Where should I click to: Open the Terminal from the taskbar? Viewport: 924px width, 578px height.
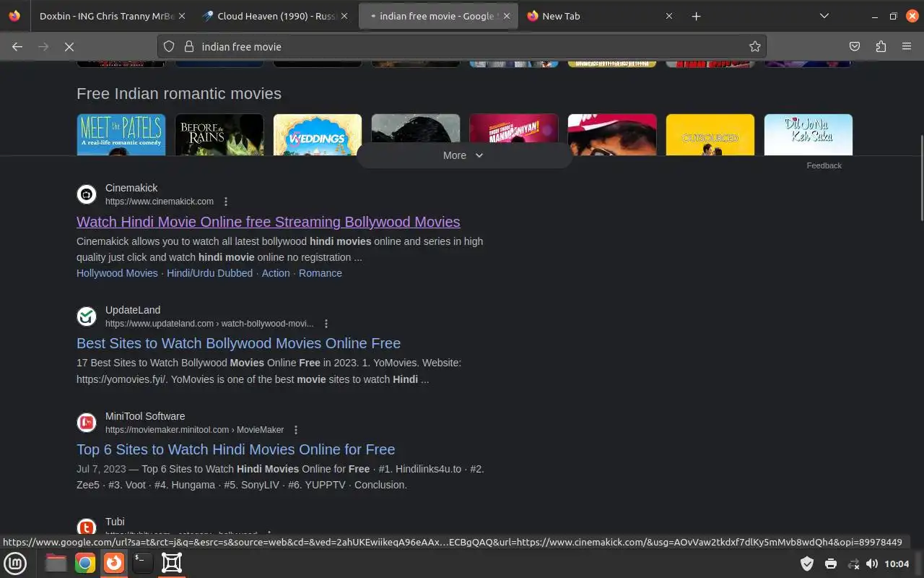(x=143, y=563)
